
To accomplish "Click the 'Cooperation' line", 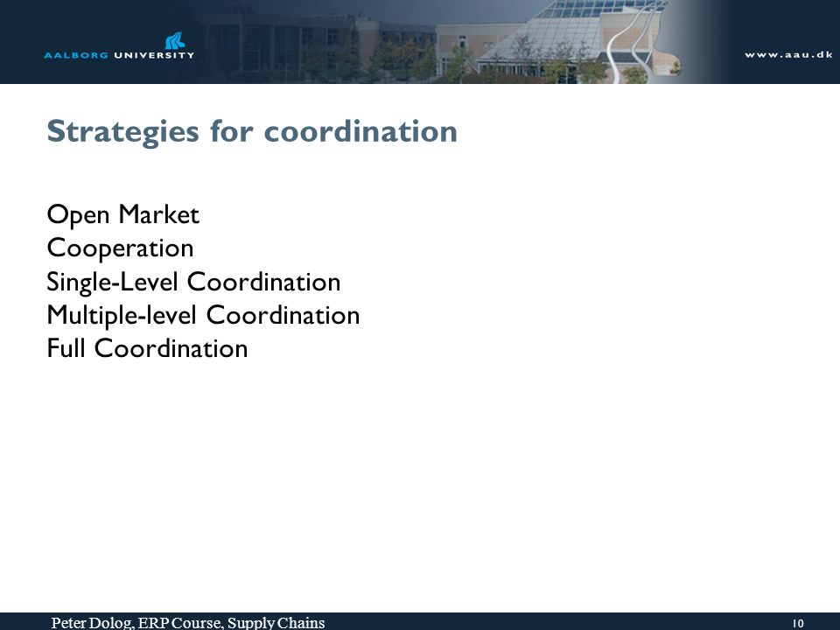I will (x=120, y=248).
